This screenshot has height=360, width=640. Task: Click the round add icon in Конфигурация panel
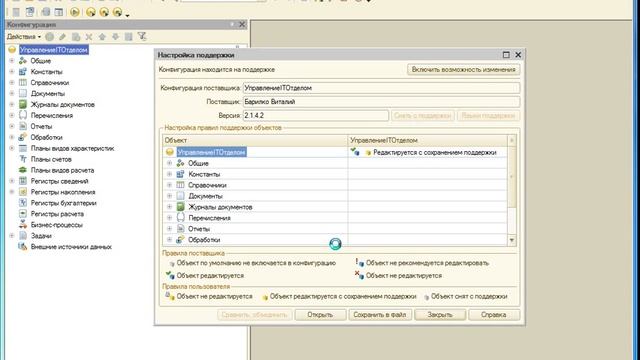pyautogui.click(x=49, y=37)
